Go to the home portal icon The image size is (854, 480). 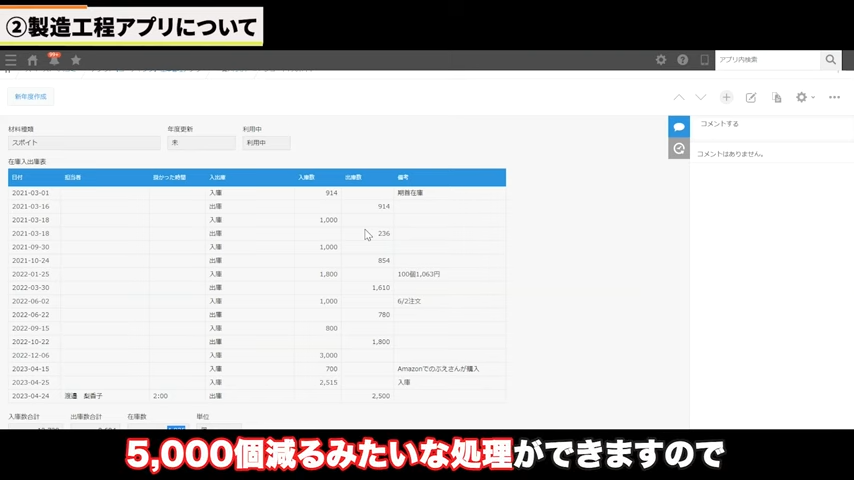tap(33, 60)
